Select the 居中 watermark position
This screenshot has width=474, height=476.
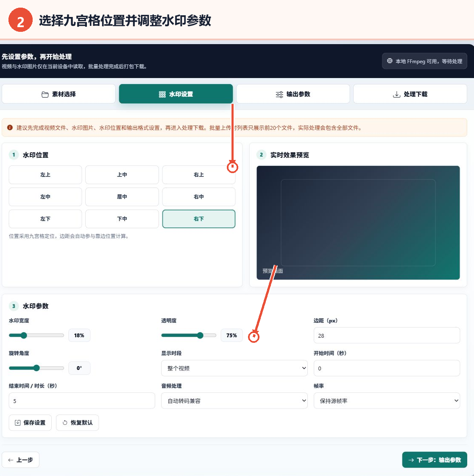(122, 197)
